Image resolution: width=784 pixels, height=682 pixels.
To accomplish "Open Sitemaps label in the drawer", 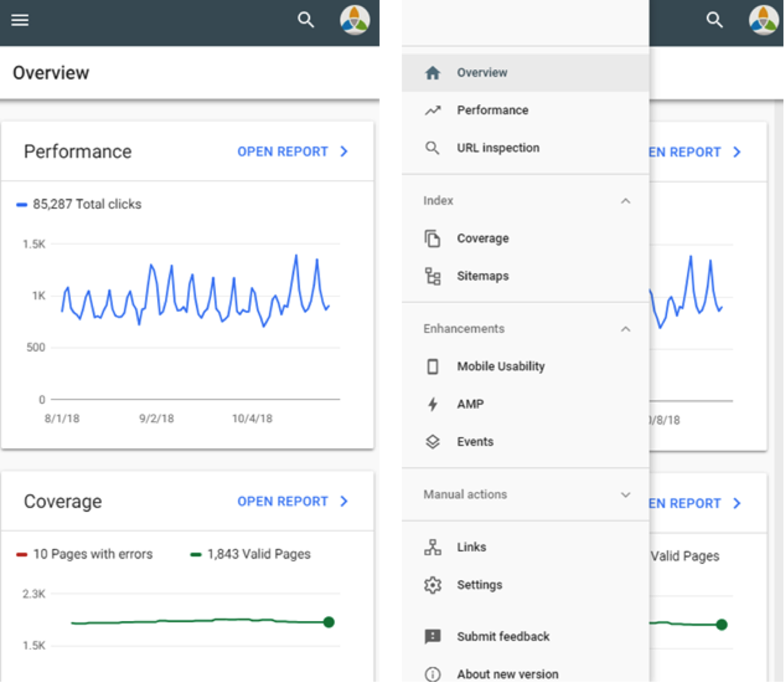I will 483,276.
